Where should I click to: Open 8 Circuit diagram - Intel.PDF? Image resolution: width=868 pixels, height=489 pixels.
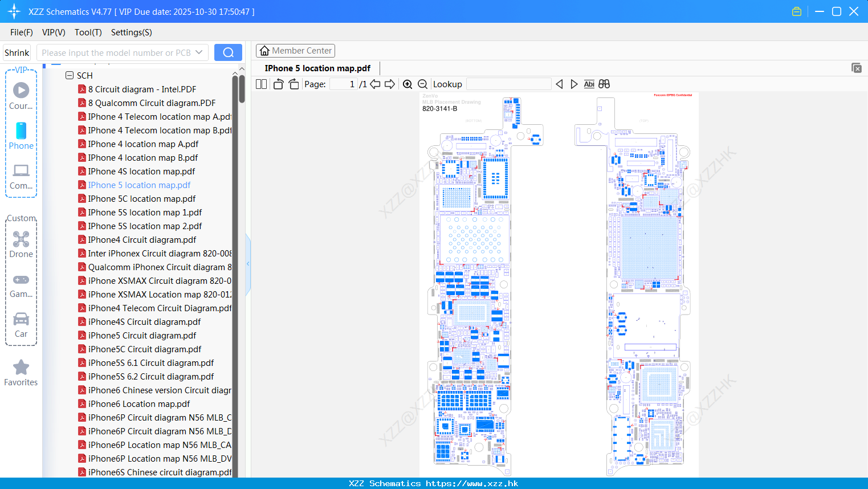[142, 89]
